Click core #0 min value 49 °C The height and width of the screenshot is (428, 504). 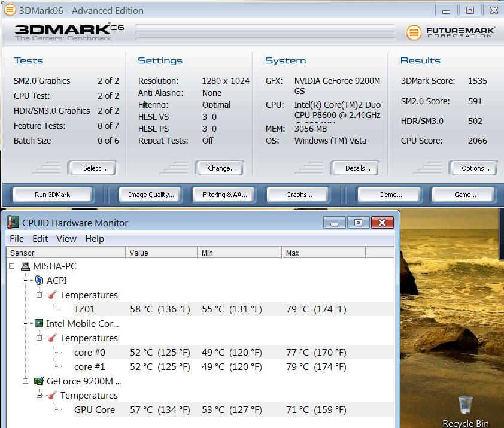click(232, 352)
